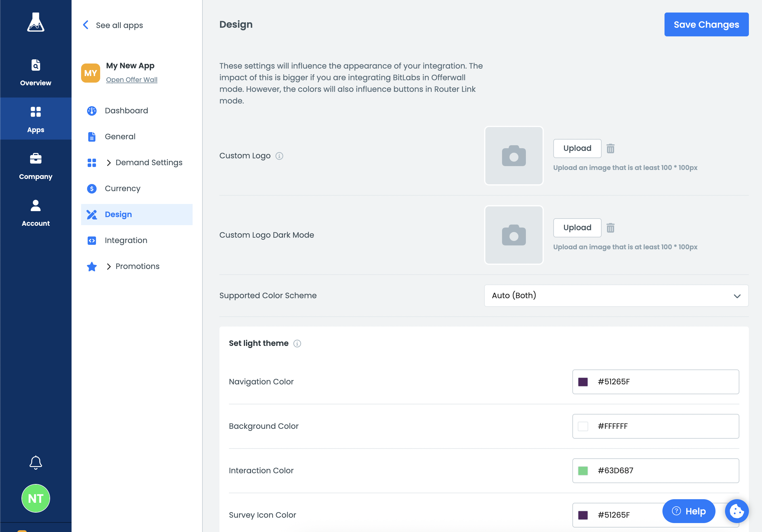Screen dimensions: 762x532
Task: Expand the Promotions chevron
Action: pyautogui.click(x=109, y=267)
